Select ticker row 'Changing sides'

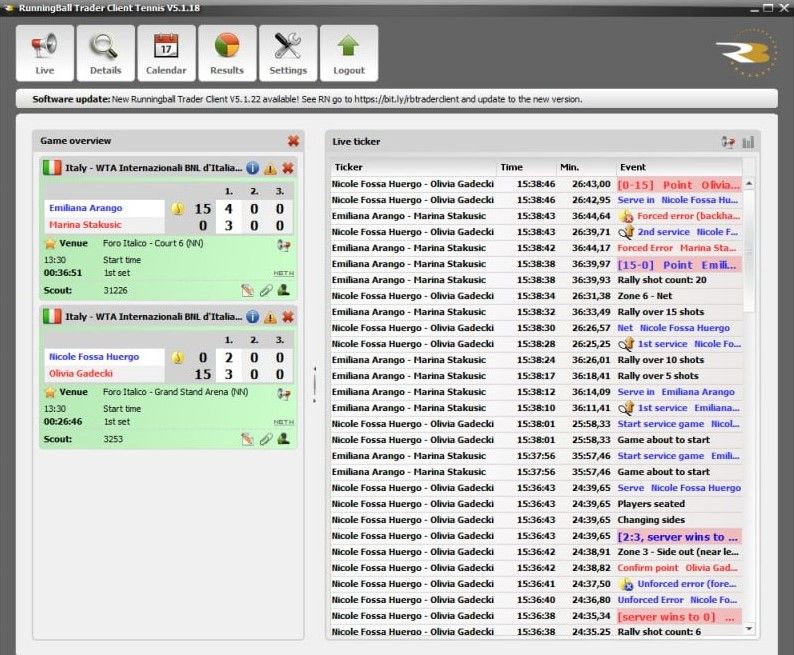click(536, 520)
